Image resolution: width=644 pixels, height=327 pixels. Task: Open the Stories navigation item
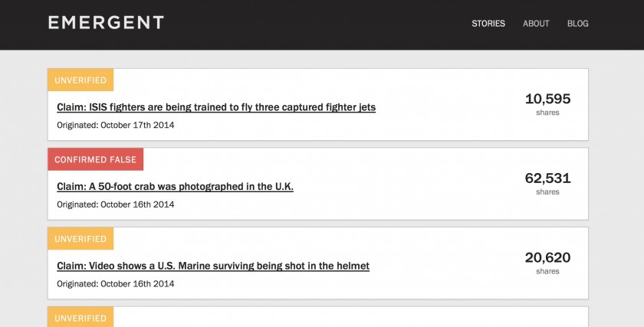tap(488, 24)
